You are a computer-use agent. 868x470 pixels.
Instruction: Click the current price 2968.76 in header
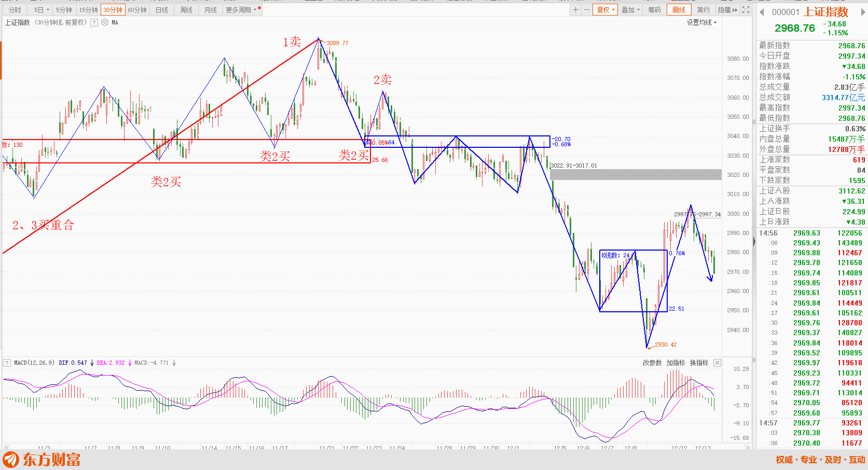[795, 28]
